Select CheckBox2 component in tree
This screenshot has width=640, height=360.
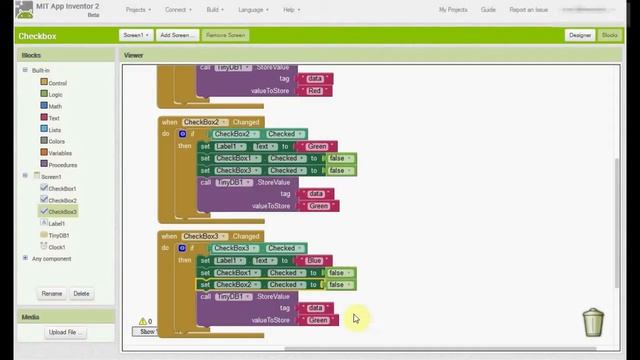[x=58, y=200]
